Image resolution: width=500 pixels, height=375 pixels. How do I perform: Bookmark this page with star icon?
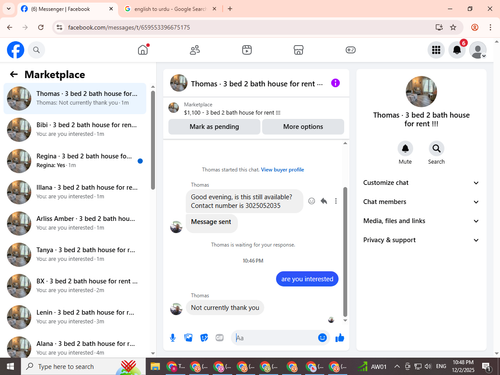(x=453, y=27)
